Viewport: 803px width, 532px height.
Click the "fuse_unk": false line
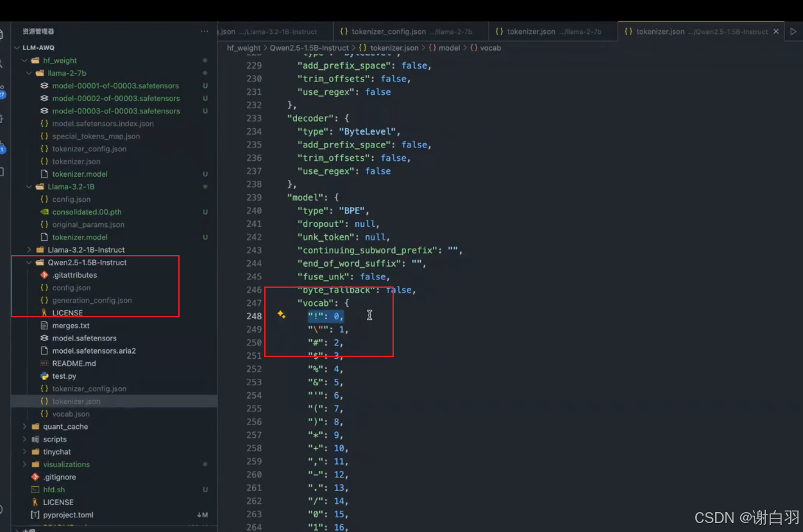343,277
